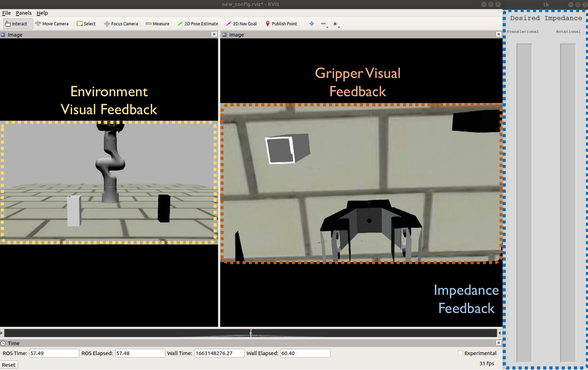Activate the Publish Point tool
The width and height of the screenshot is (588, 370).
281,24
